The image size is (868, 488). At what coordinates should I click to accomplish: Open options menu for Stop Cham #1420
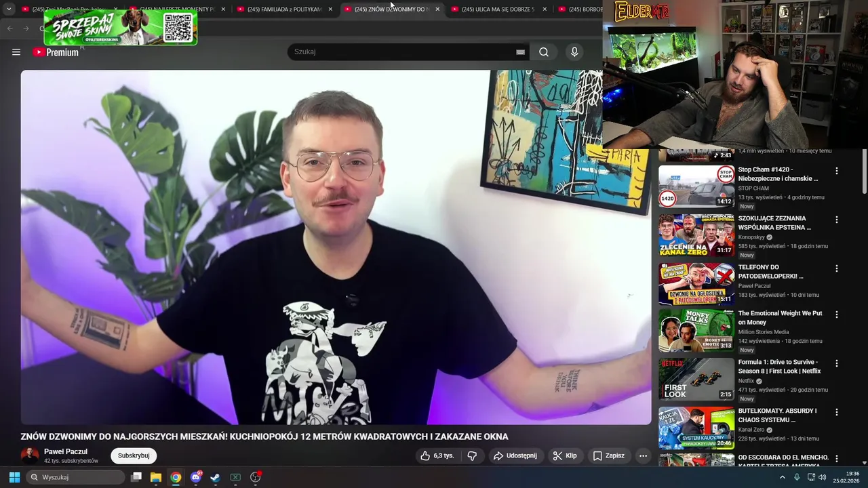[837, 171]
